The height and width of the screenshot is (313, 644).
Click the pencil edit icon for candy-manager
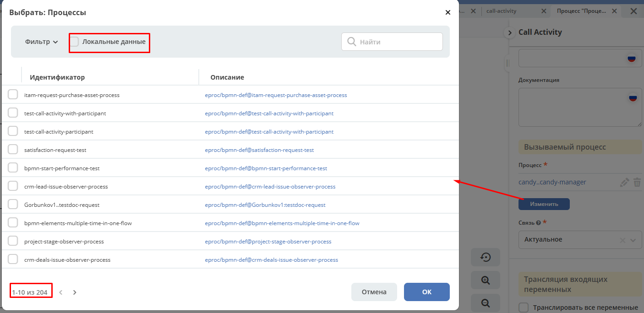point(624,182)
